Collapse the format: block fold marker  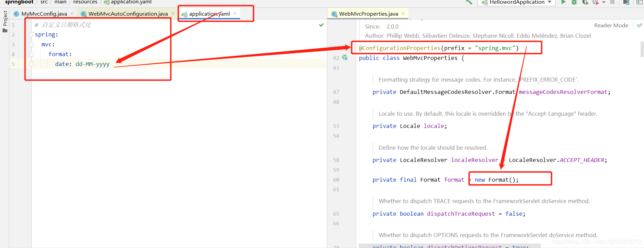click(32, 54)
